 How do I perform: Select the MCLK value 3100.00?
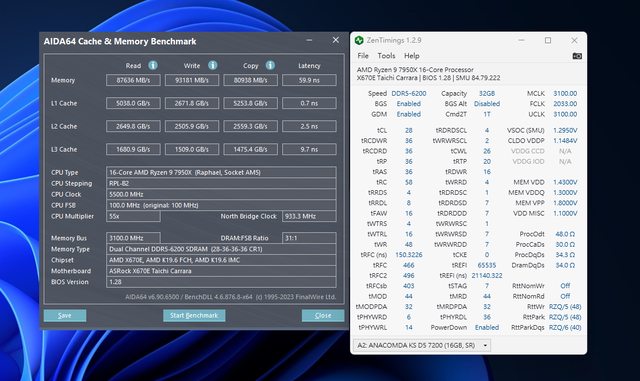tap(565, 94)
